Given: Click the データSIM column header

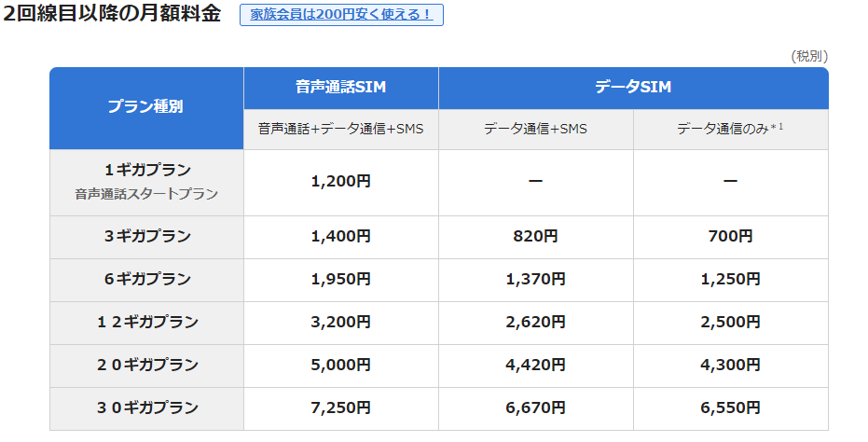Looking at the screenshot, I should (633, 88).
